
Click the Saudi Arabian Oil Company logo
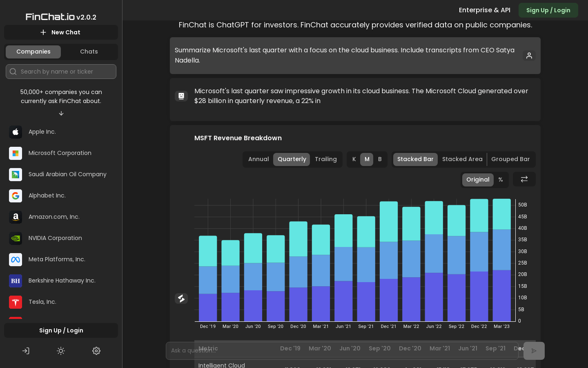[x=16, y=175]
